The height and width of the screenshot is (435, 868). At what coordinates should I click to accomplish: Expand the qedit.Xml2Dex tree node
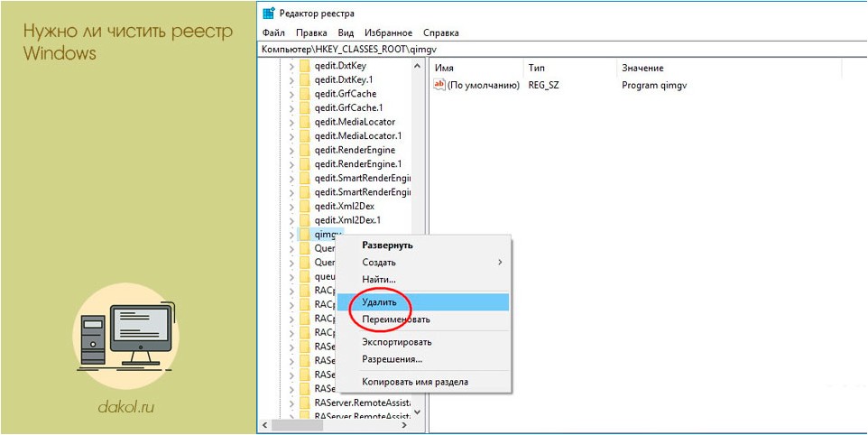point(291,206)
